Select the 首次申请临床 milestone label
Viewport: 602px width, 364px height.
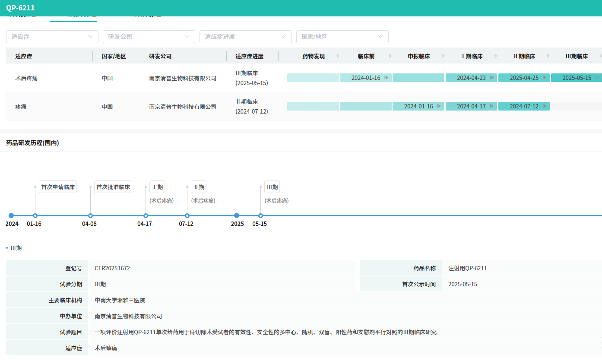pyautogui.click(x=58, y=187)
